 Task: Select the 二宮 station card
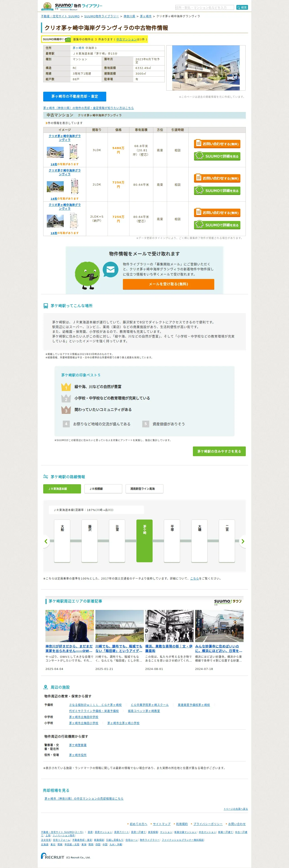(x=227, y=541)
